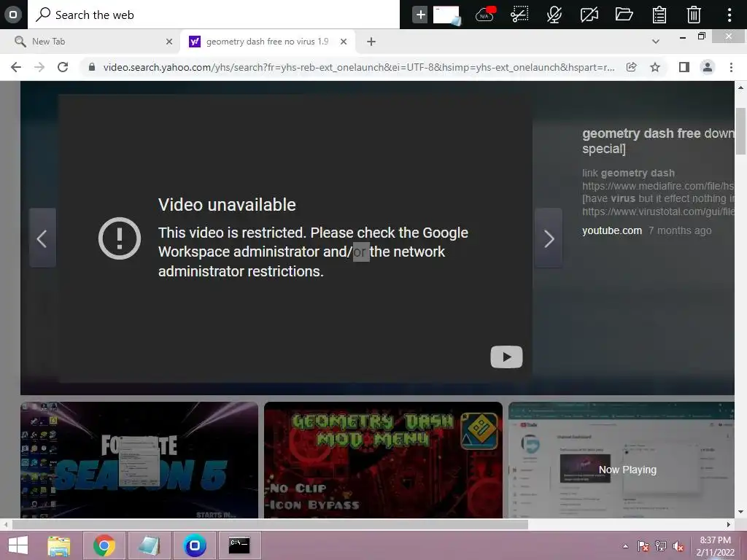Viewport: 747px width, 560px height.
Task: Click the vertical scrollbar thumb
Action: (x=740, y=131)
